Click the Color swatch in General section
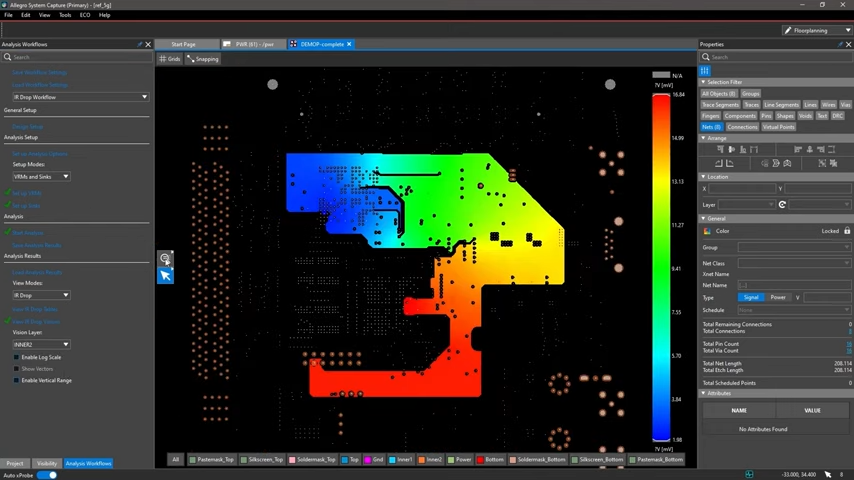The height and width of the screenshot is (480, 854). [708, 231]
